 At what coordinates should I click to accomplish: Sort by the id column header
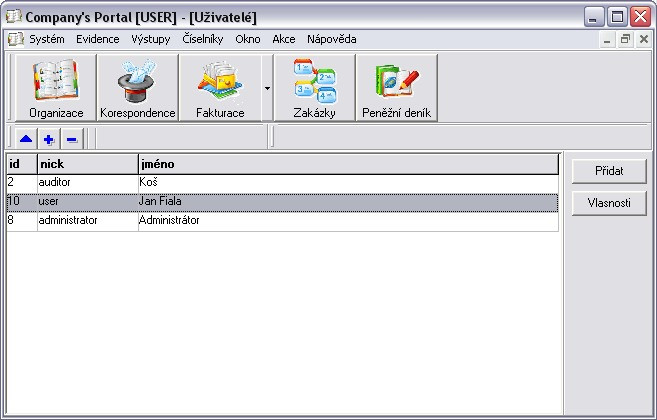click(22, 164)
